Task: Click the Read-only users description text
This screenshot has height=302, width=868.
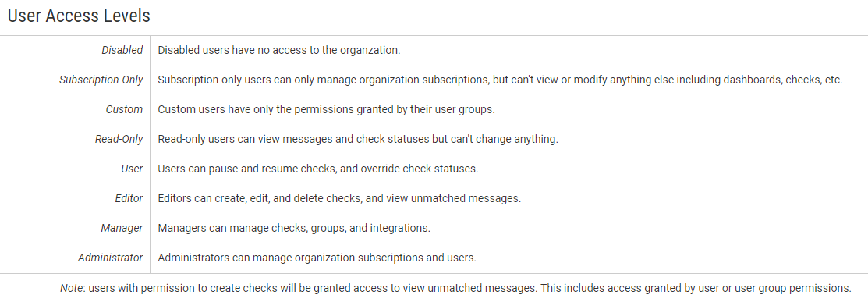Action: 358,139
